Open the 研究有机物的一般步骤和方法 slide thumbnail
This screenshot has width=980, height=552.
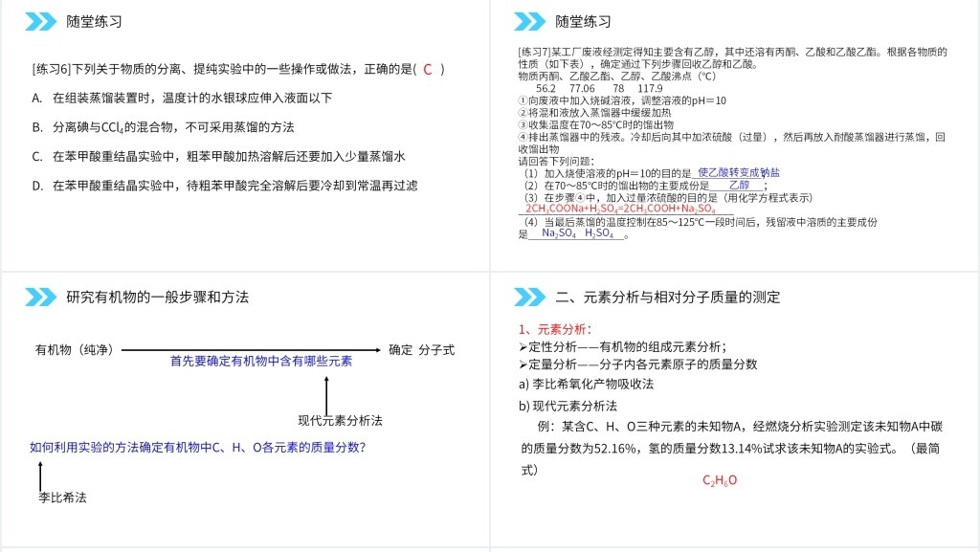tap(245, 411)
